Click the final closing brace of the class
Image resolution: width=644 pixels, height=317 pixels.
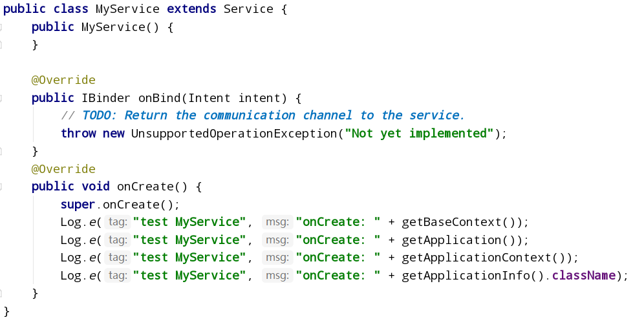tap(6, 311)
